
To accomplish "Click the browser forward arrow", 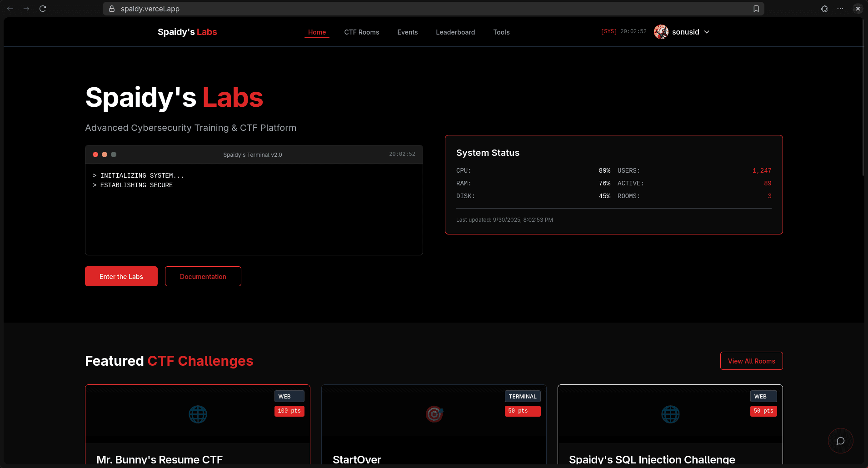I will point(26,8).
